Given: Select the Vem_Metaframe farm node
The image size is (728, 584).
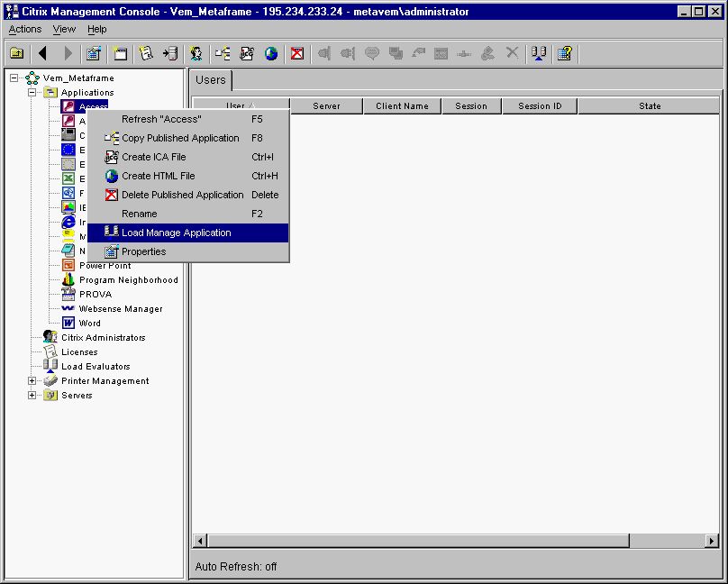Looking at the screenshot, I should (78, 78).
